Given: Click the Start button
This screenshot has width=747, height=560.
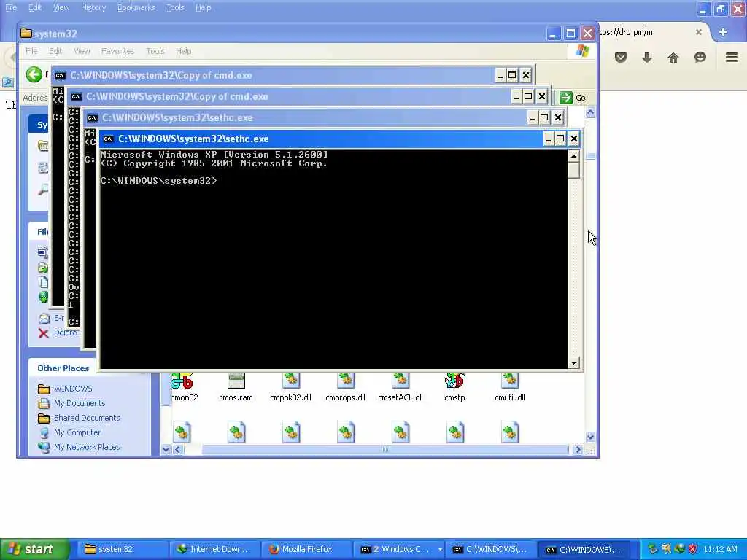Looking at the screenshot, I should [34, 549].
